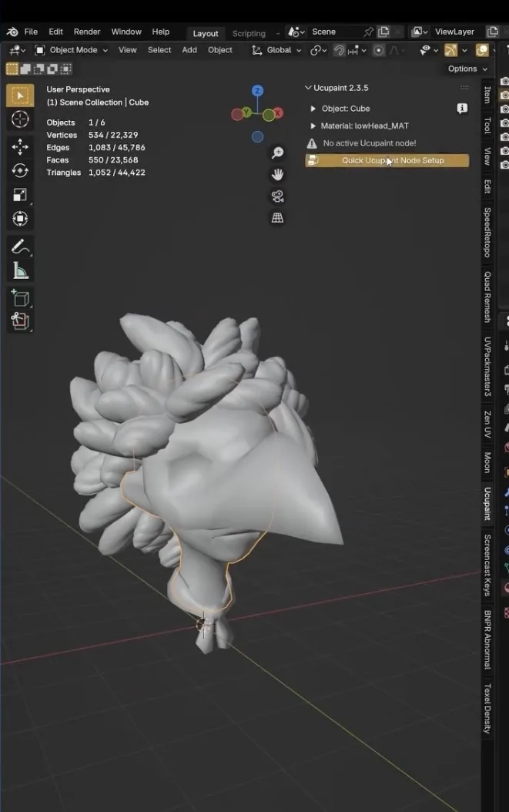Click the red X axis gizmo circle

click(x=278, y=113)
